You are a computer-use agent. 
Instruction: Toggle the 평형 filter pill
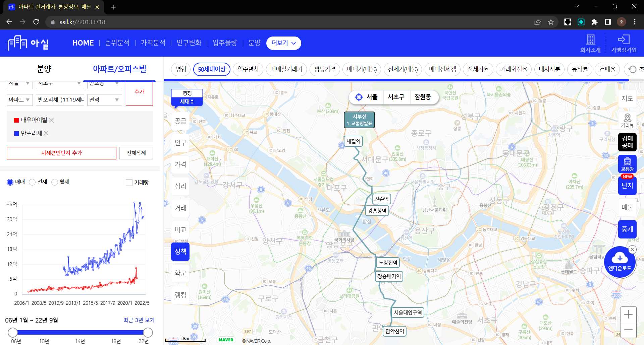click(181, 69)
